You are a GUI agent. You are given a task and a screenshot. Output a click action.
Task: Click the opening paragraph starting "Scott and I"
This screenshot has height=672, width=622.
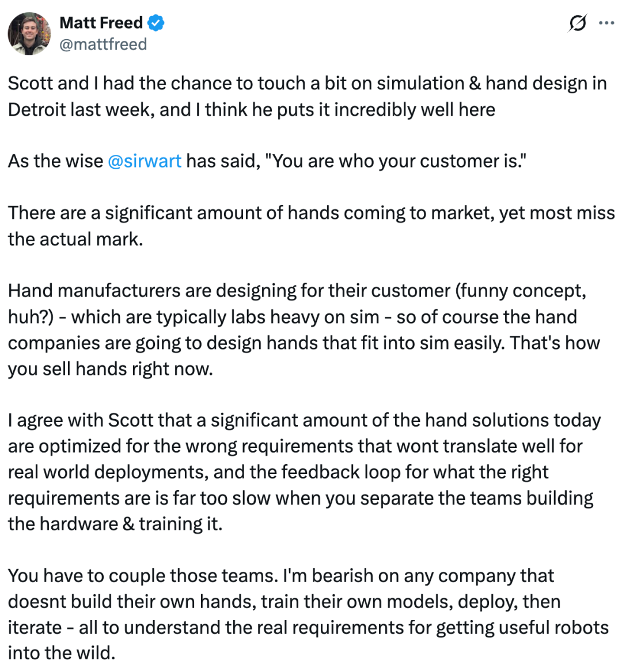click(307, 96)
